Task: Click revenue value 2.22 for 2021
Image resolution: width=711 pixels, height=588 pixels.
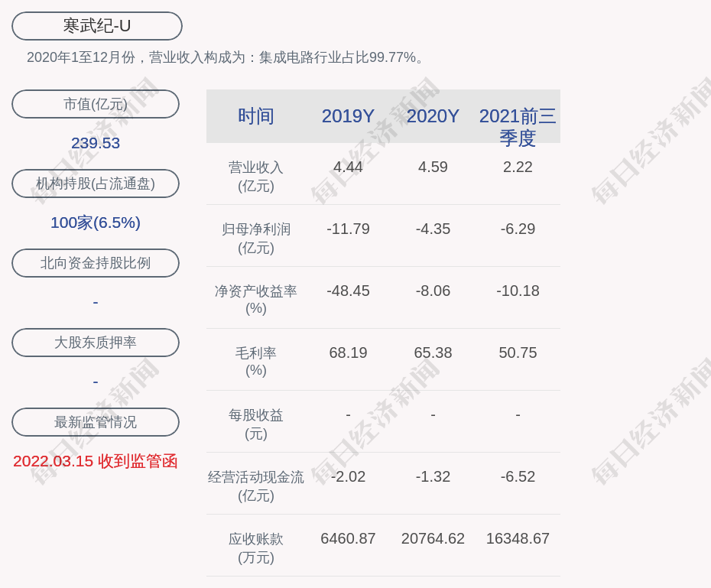Action: point(518,167)
